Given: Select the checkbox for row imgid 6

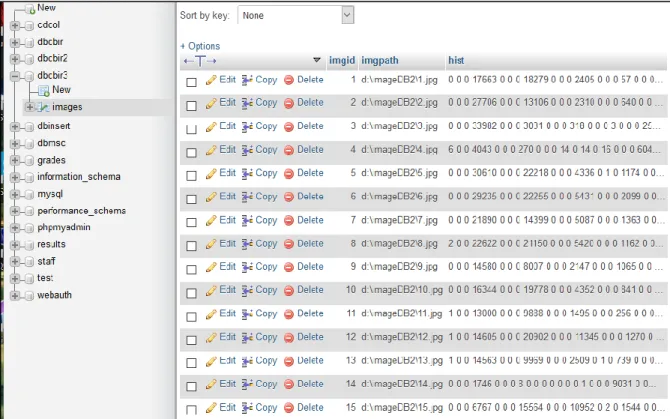Looking at the screenshot, I should (191, 199).
